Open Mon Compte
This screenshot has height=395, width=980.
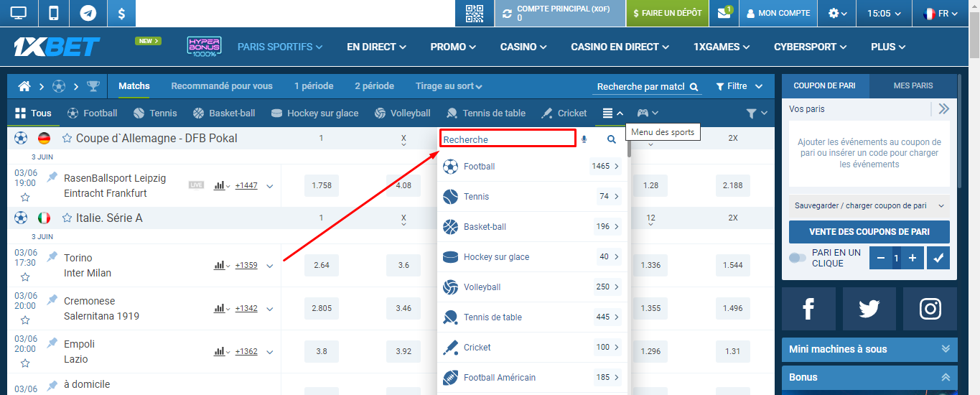pyautogui.click(x=778, y=13)
